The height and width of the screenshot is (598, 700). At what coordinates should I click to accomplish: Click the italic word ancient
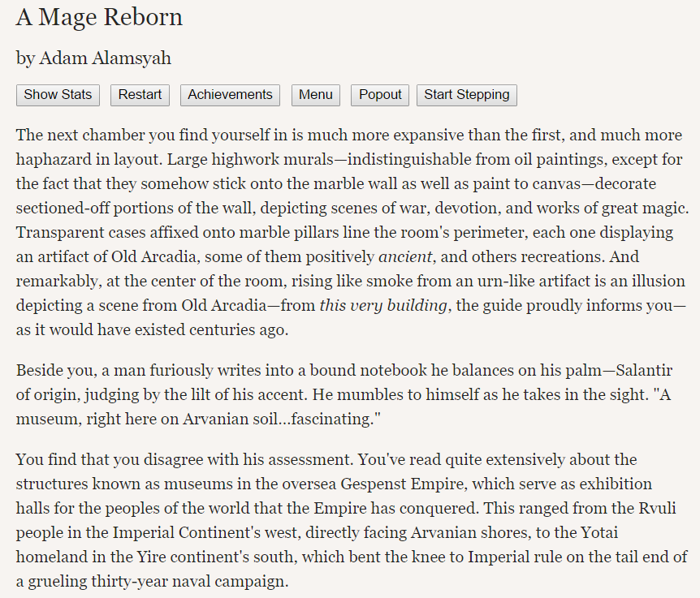point(405,257)
